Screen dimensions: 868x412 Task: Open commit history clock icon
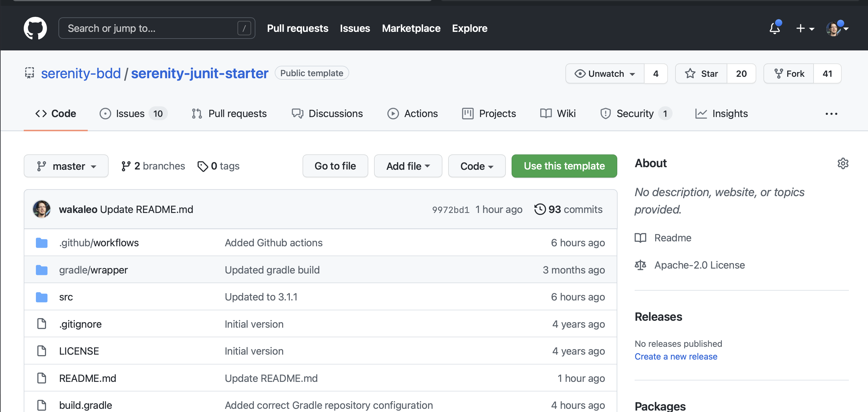[x=539, y=209]
